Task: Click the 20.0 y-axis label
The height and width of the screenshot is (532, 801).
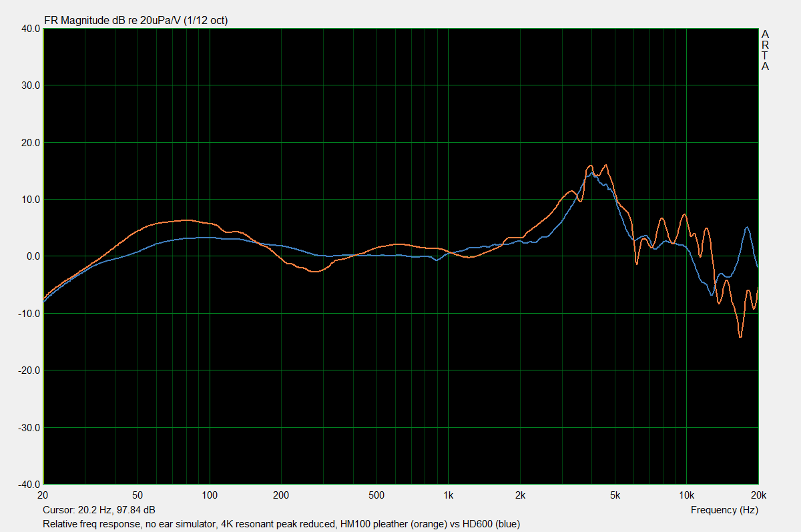Action: pos(30,143)
